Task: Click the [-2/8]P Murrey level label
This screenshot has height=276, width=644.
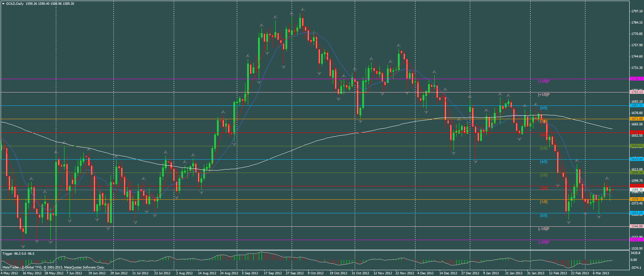Action: coord(544,242)
